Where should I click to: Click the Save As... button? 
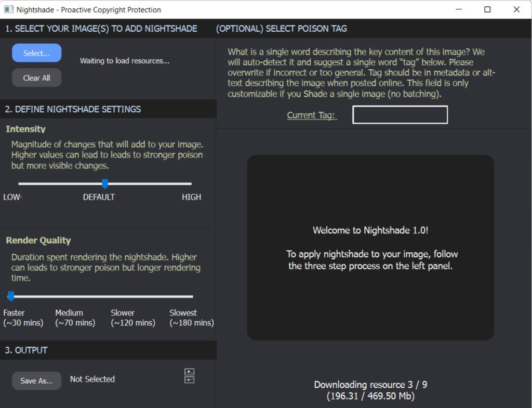point(37,380)
